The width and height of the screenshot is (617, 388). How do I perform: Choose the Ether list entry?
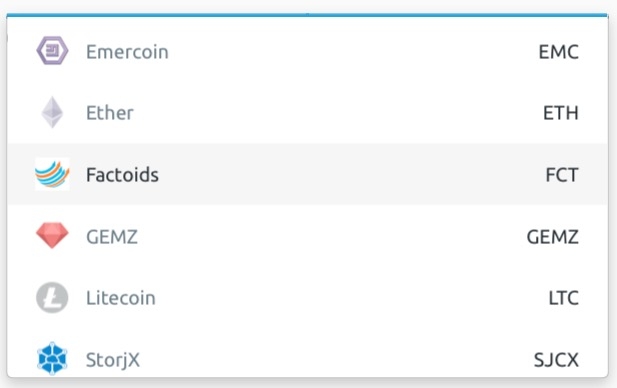point(307,113)
